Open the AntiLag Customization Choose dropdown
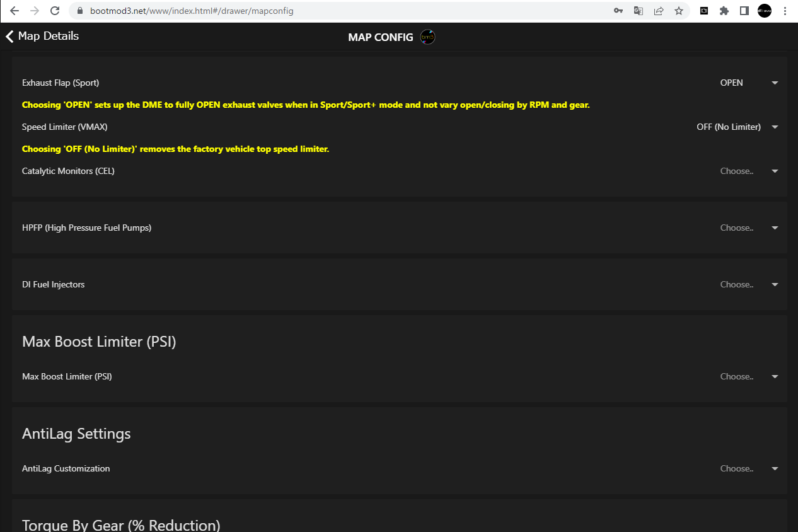 tap(749, 468)
